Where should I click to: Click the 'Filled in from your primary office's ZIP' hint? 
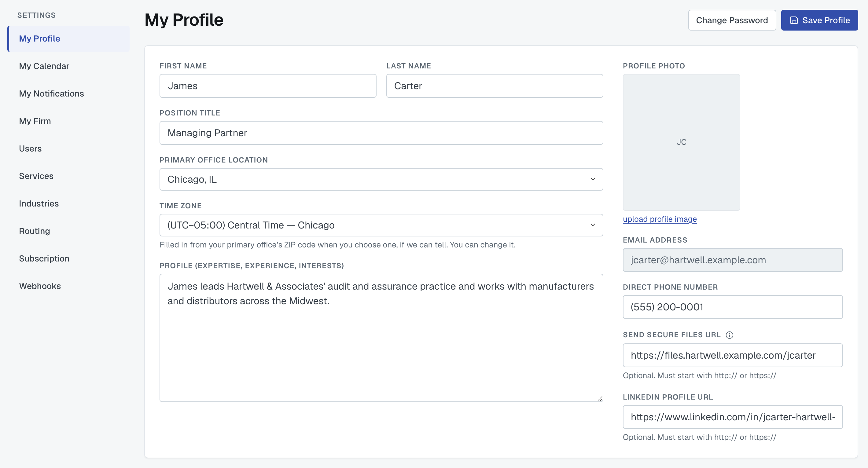[337, 245]
